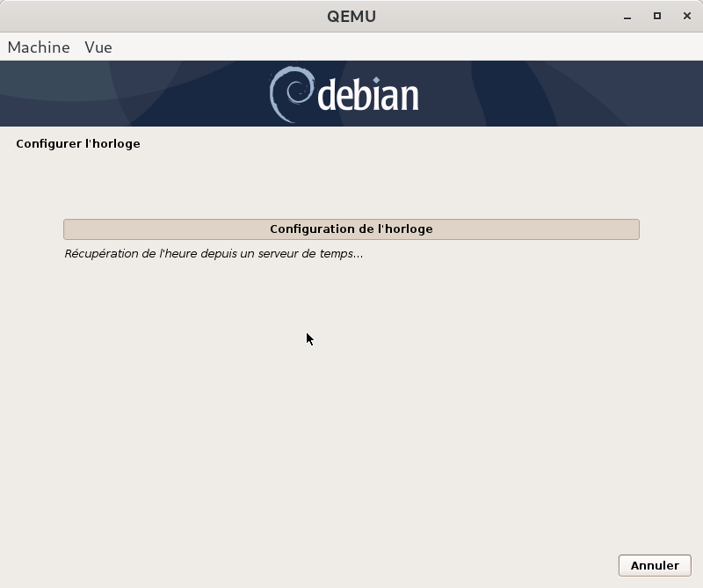Click the QEMU title text

coord(351,16)
